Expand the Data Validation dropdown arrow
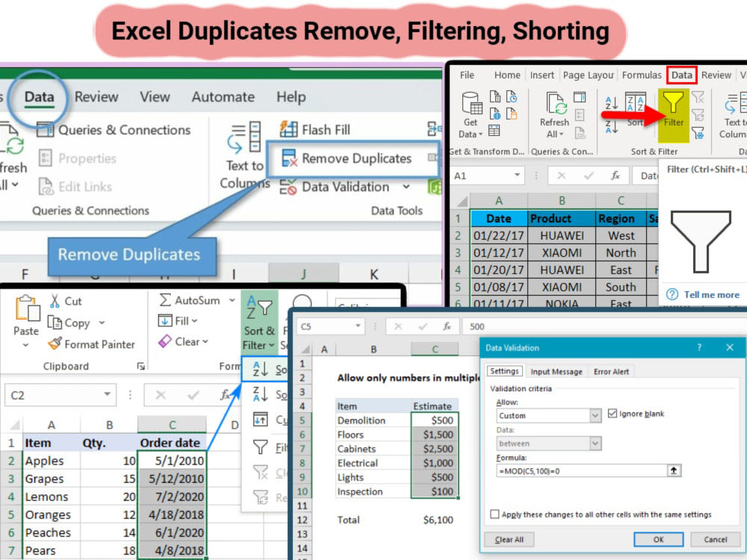Viewport: 747px width, 560px height. [x=406, y=187]
